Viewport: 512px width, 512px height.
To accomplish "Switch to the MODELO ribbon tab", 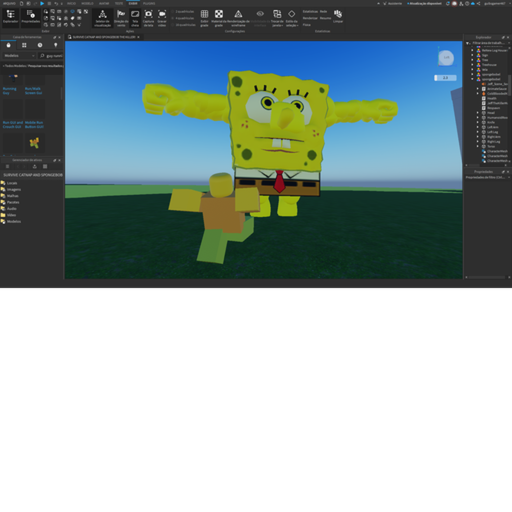I will [x=87, y=3].
